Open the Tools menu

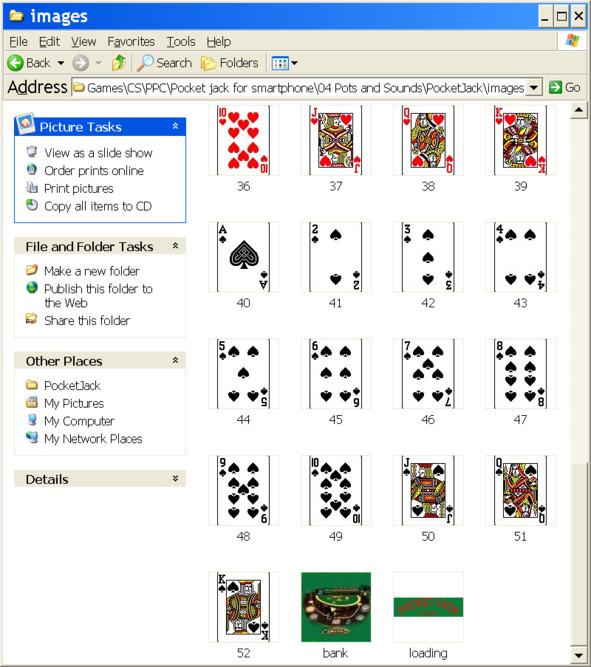coord(181,42)
